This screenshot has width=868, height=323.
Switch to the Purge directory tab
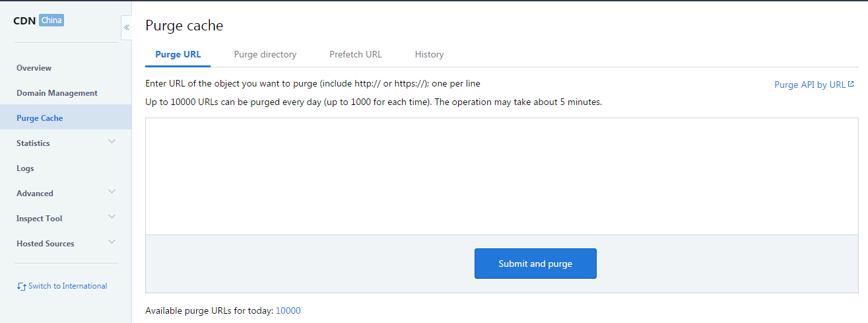click(265, 55)
